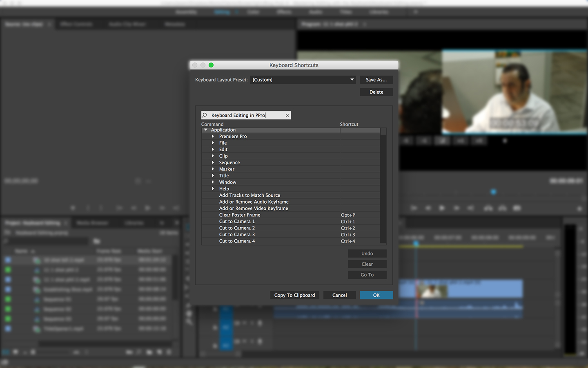Expand the Title commands group
The height and width of the screenshot is (368, 588).
(213, 175)
